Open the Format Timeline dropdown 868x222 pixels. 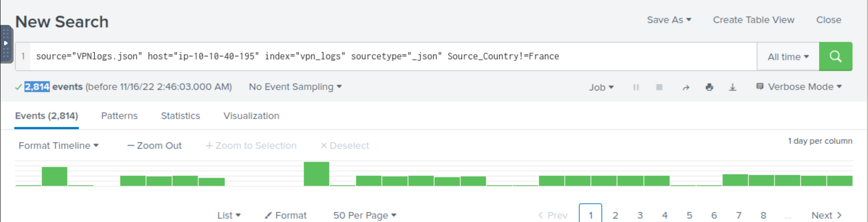pos(59,145)
